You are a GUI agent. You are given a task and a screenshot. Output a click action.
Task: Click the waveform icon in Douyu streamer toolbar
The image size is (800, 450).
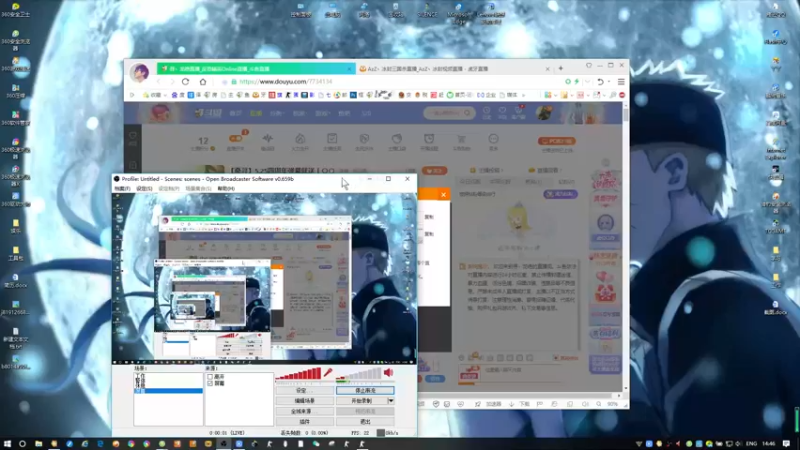267,139
